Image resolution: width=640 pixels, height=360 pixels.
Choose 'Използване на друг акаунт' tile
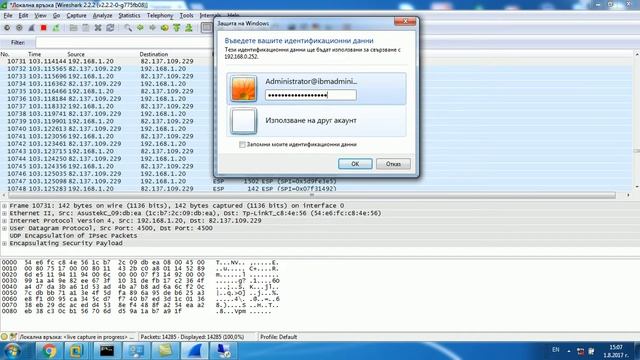coord(317,121)
